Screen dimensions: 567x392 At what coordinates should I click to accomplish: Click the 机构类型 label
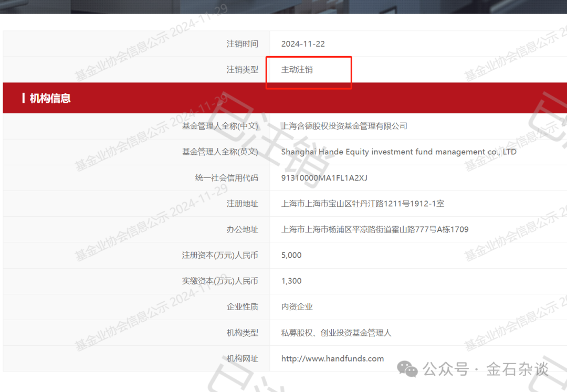point(242,332)
